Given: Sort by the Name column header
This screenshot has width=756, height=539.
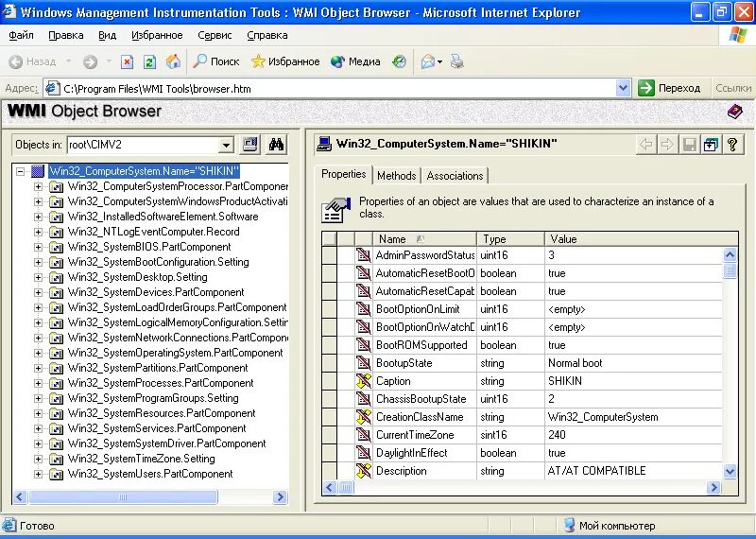Looking at the screenshot, I should [x=424, y=239].
